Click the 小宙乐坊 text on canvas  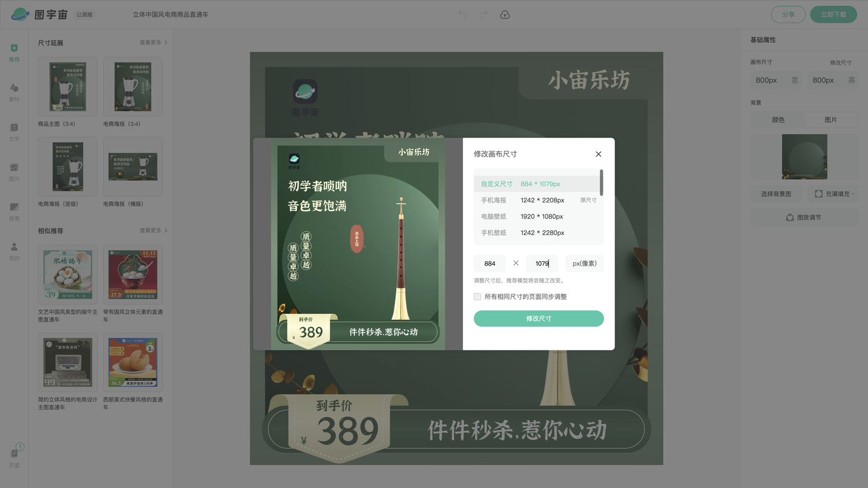(x=589, y=80)
